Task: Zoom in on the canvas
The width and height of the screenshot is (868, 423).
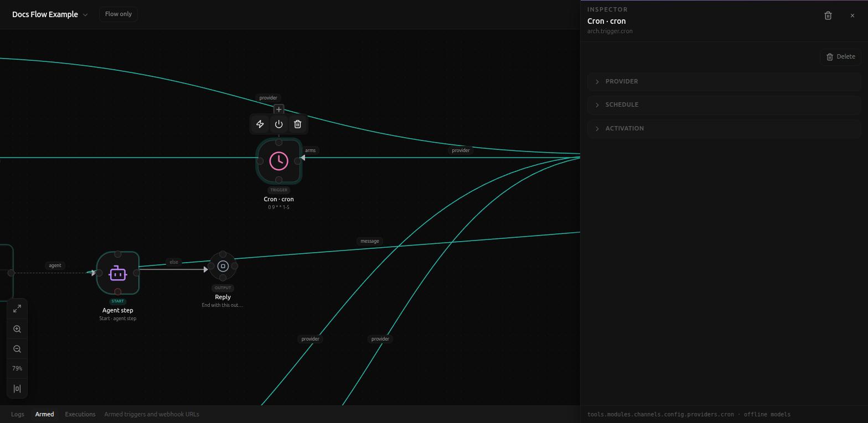Action: pos(17,329)
